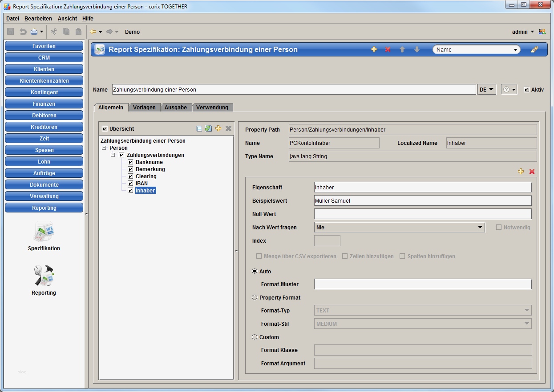Select the Custom radio button
The height and width of the screenshot is (392, 554).
click(x=255, y=337)
